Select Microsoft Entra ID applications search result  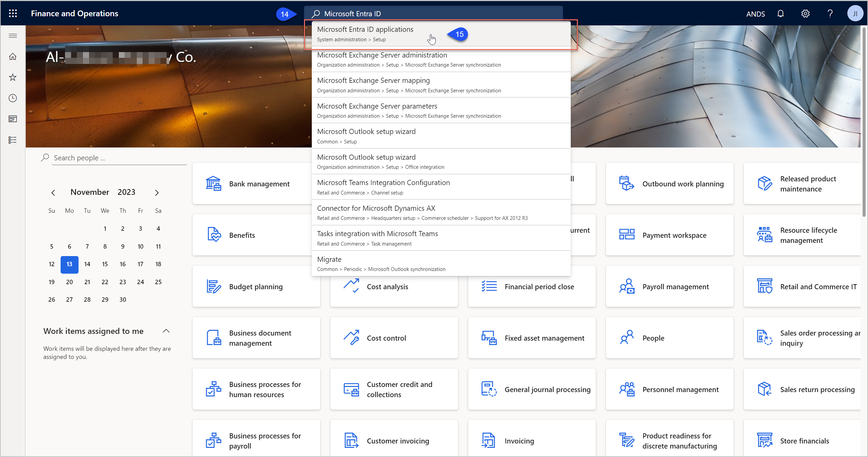(x=365, y=33)
